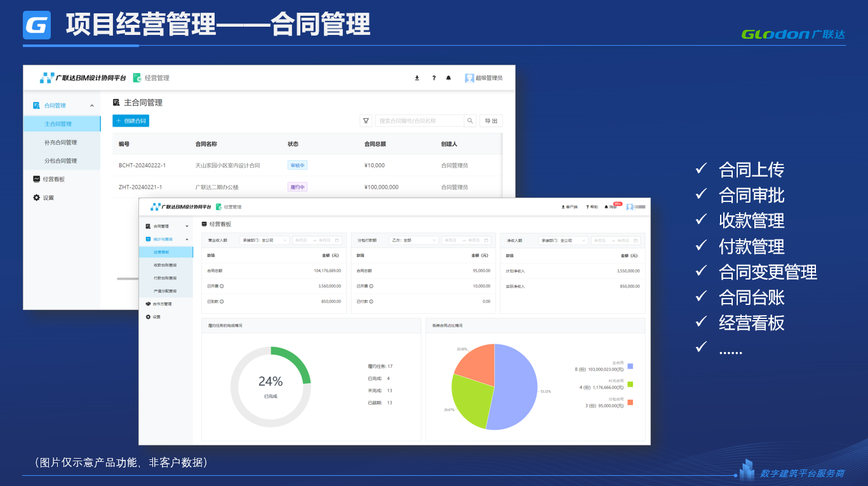
Task: Select the highlighted 经营看板 item under 统计与查询
Action: pyautogui.click(x=166, y=252)
